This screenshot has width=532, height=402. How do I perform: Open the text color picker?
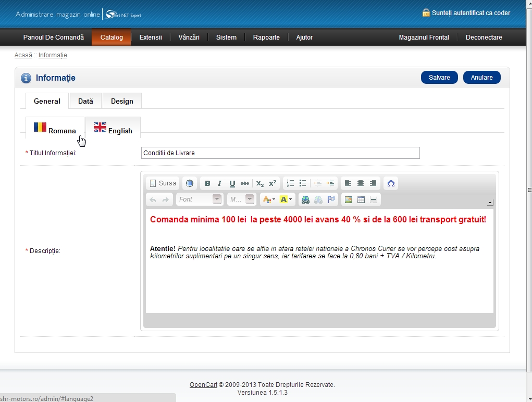click(x=269, y=199)
